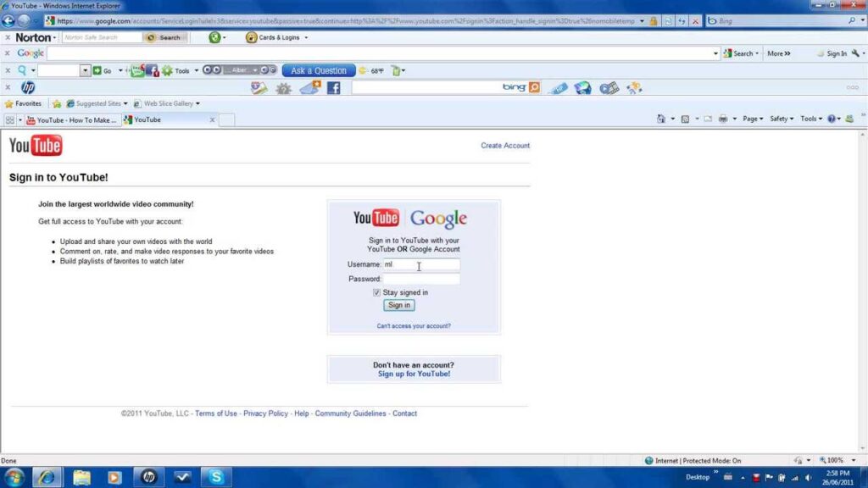Click the IE Home icon
Screen dimensions: 868x488
[661, 119]
